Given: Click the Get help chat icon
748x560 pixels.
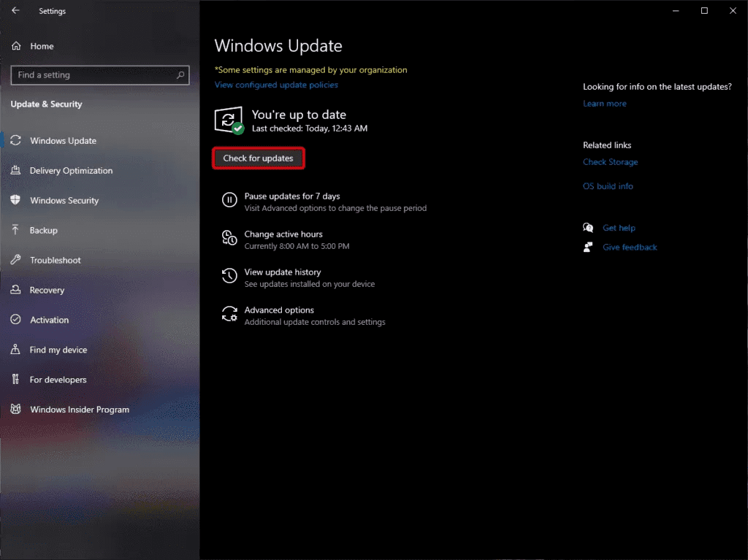Looking at the screenshot, I should click(x=588, y=228).
